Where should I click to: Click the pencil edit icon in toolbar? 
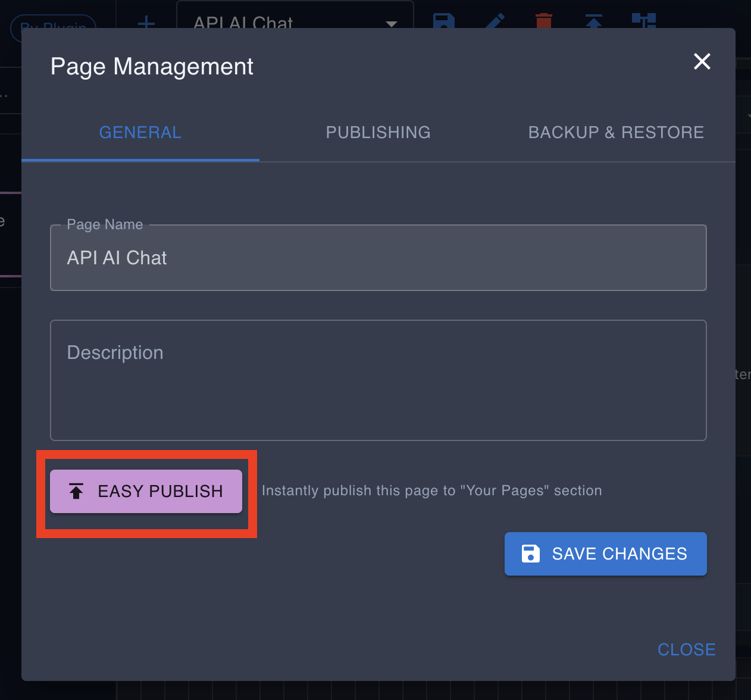tap(495, 21)
